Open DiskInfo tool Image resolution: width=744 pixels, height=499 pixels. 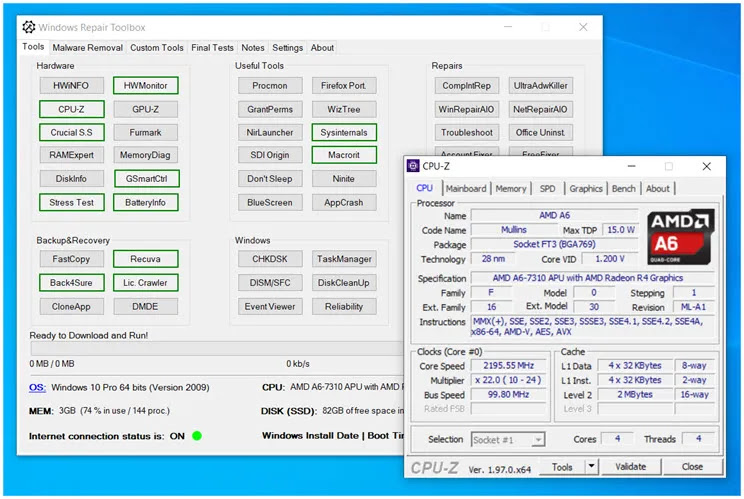71,179
